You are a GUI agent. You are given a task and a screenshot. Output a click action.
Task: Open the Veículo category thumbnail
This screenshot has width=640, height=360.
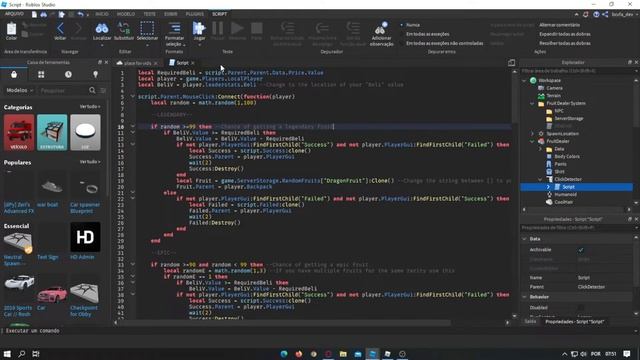pyautogui.click(x=19, y=133)
